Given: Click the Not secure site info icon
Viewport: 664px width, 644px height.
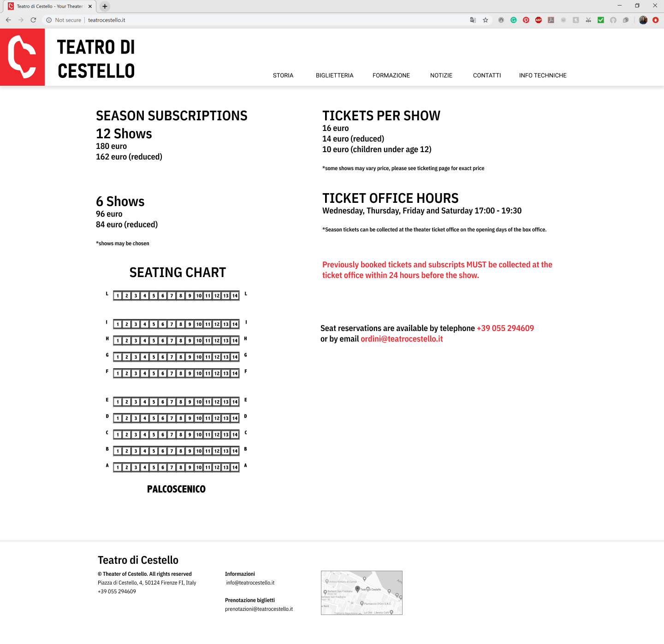Looking at the screenshot, I should tap(49, 20).
